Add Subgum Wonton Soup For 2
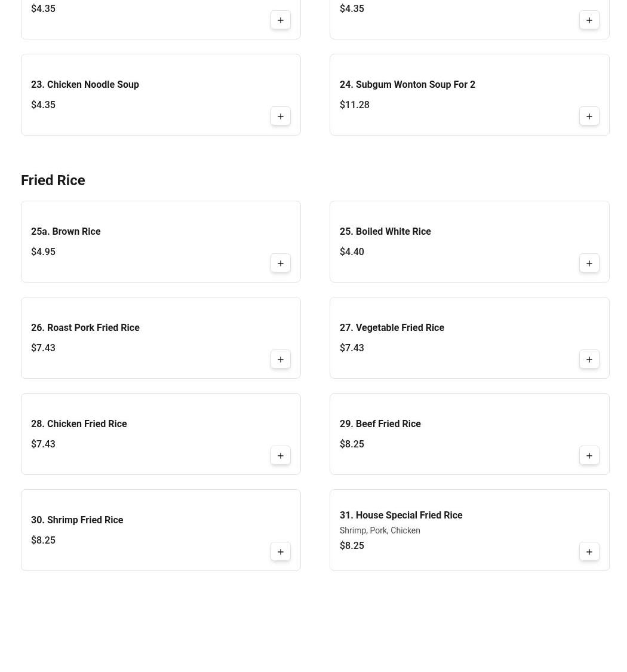The height and width of the screenshot is (672, 627). 589,116
